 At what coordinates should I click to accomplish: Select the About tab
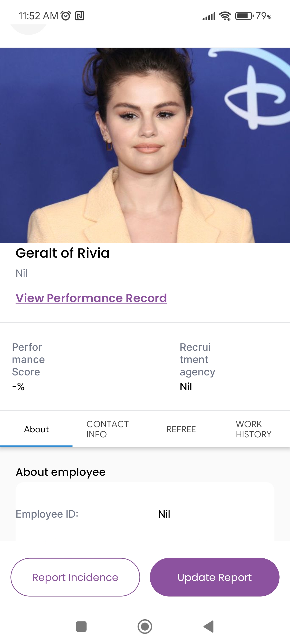(36, 429)
